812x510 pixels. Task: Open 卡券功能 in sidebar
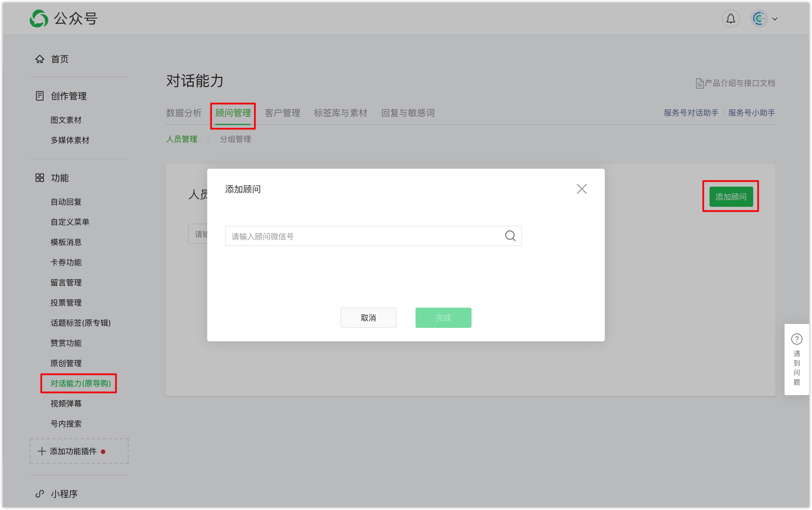[x=66, y=262]
